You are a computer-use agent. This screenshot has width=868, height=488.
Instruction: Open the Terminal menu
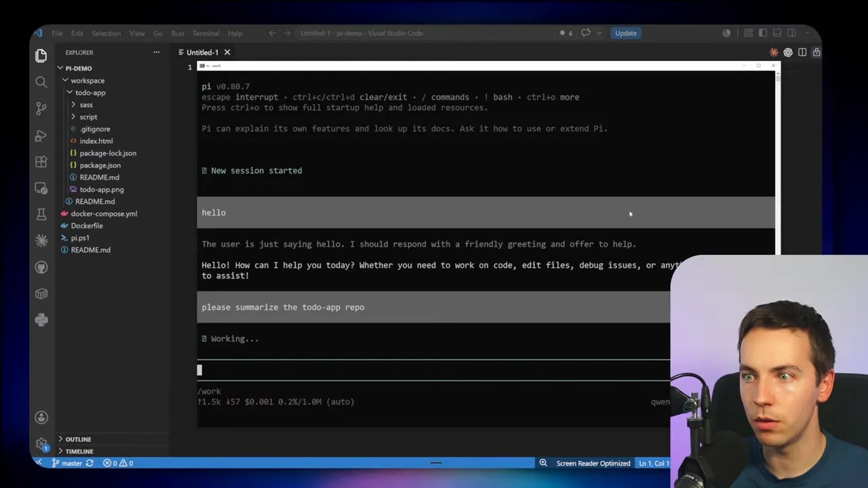pyautogui.click(x=205, y=33)
